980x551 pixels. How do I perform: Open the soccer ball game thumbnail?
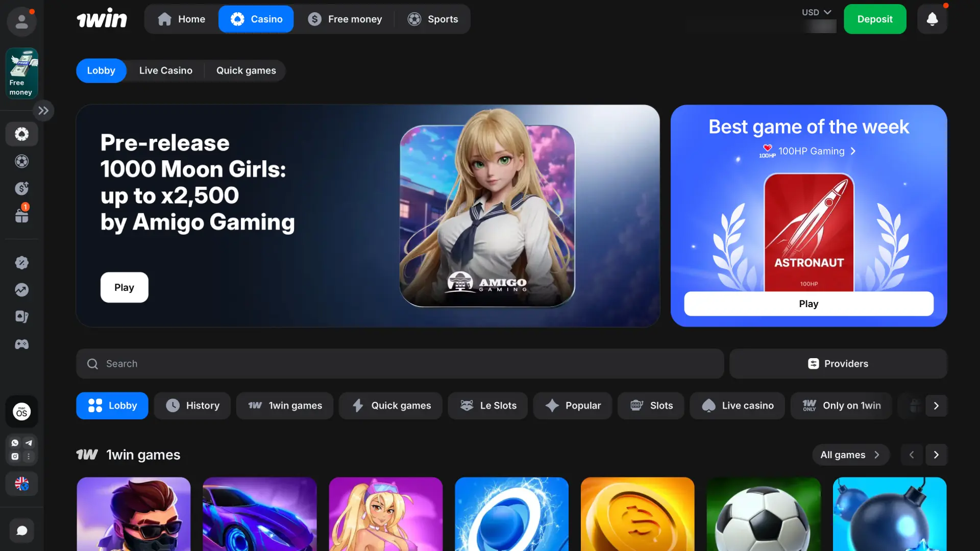(x=764, y=514)
